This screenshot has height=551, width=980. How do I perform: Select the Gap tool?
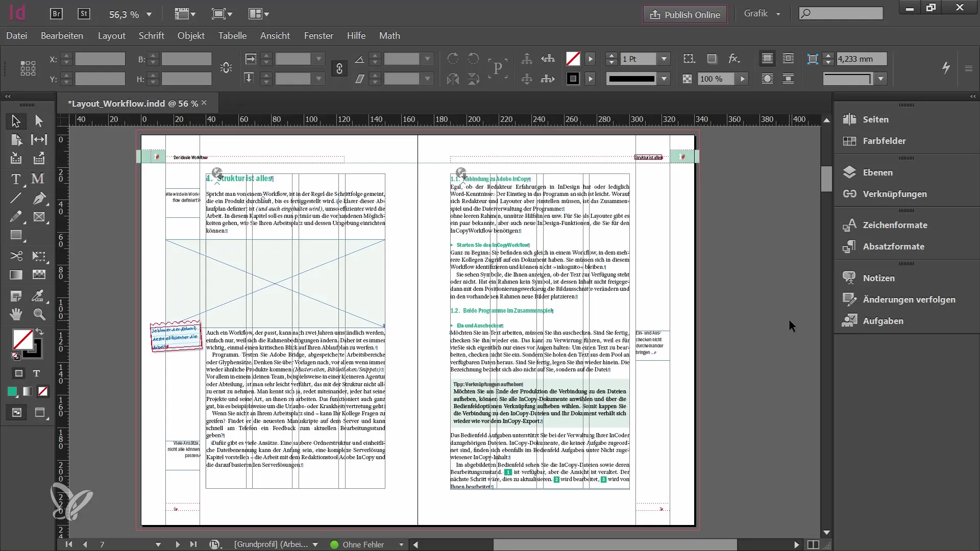click(39, 139)
